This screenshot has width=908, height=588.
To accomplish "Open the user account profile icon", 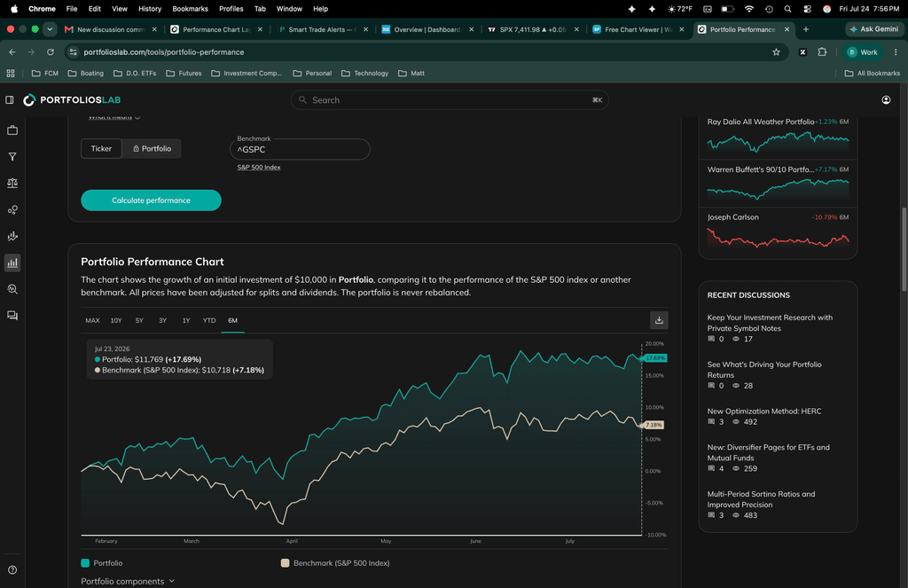I will pos(886,99).
